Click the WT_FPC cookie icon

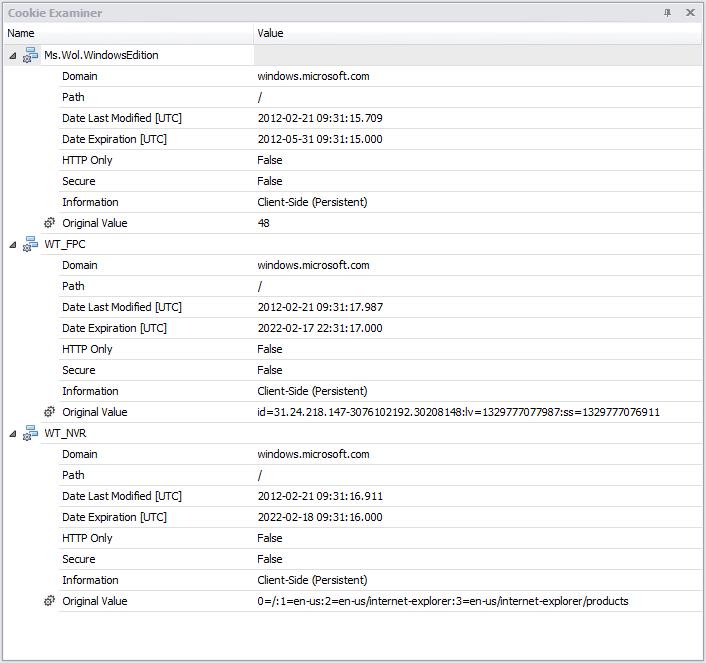coord(30,245)
